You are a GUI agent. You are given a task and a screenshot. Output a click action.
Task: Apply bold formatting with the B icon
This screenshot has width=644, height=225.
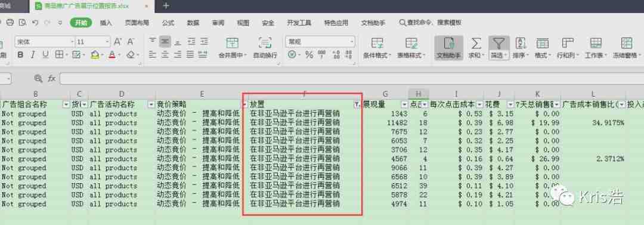coord(20,54)
